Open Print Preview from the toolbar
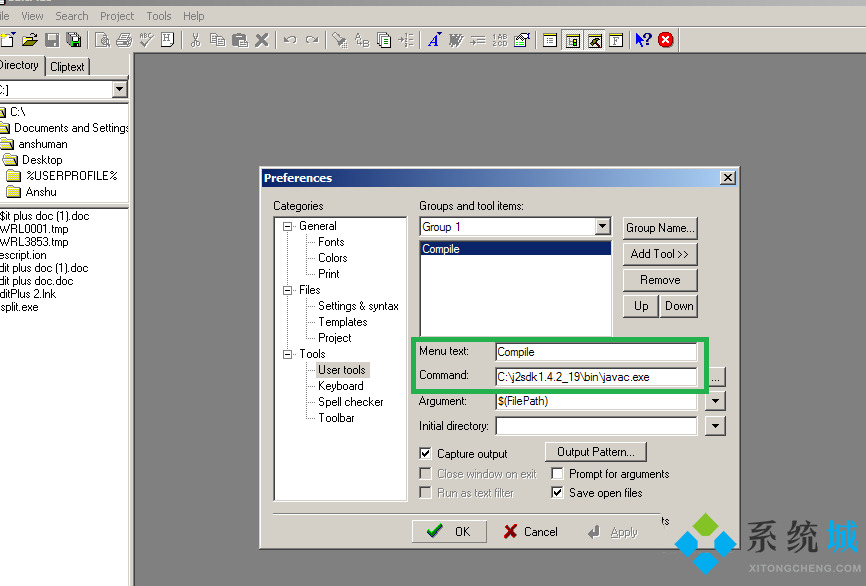The height and width of the screenshot is (586, 866). (103, 40)
